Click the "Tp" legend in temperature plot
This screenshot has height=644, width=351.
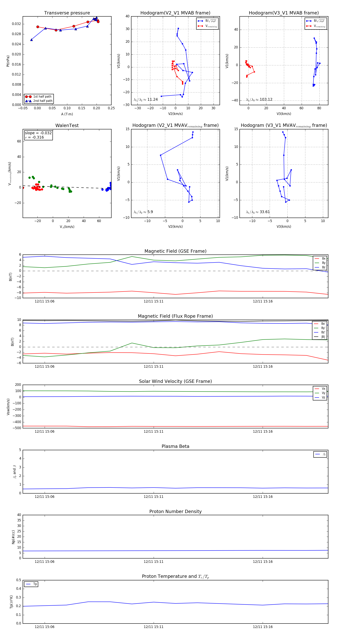pos(31,584)
